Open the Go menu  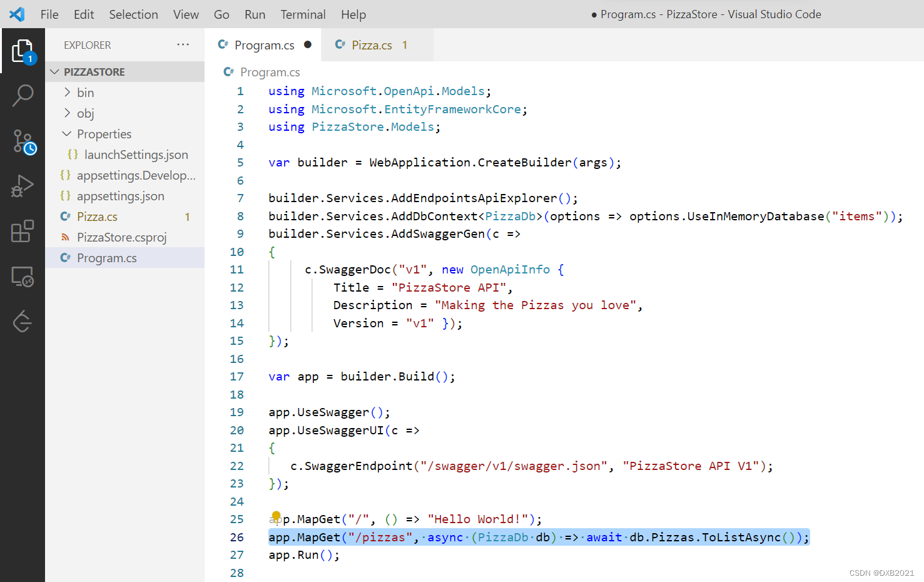221,14
